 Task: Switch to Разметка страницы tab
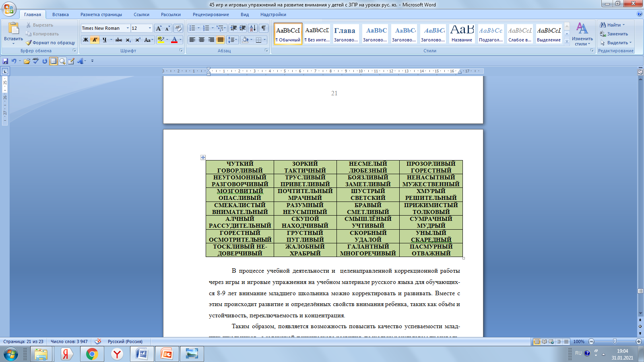point(101,14)
